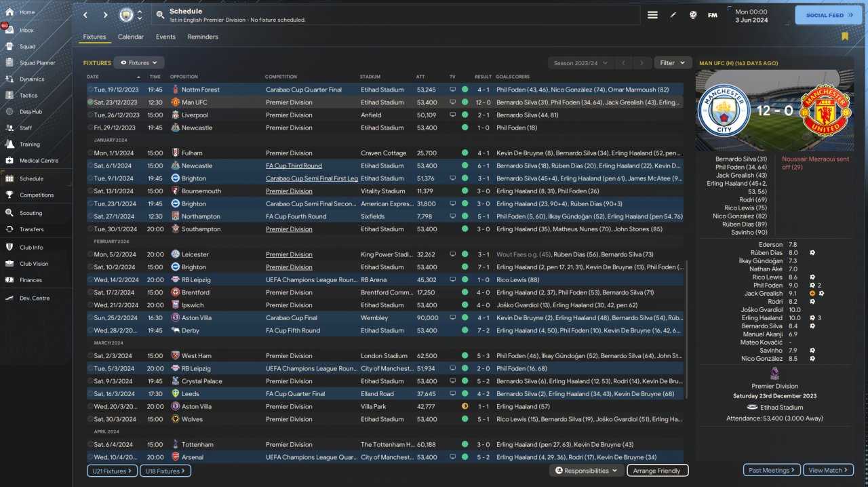Toggle the yellow bookmark icon
This screenshot has width=868, height=487.
pyautogui.click(x=845, y=37)
